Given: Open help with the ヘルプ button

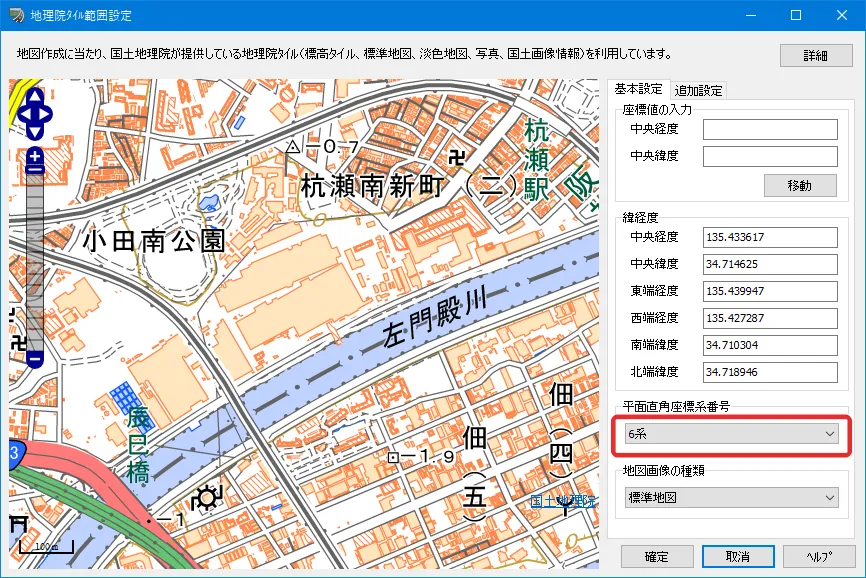Looking at the screenshot, I should pos(819,556).
